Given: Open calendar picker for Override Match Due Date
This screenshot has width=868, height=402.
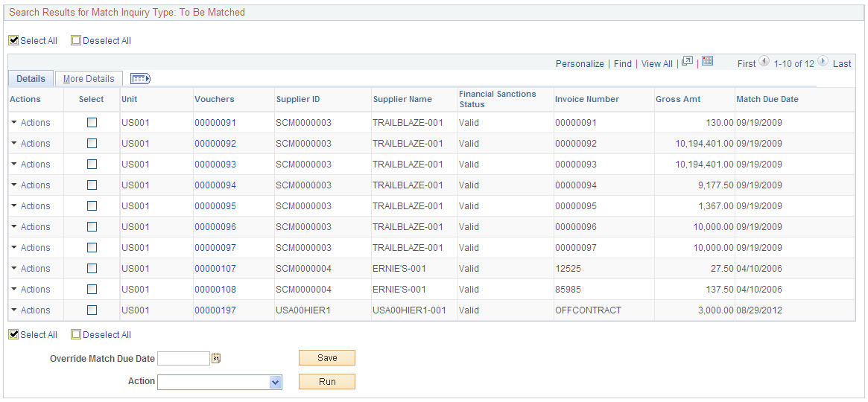Looking at the screenshot, I should point(216,358).
